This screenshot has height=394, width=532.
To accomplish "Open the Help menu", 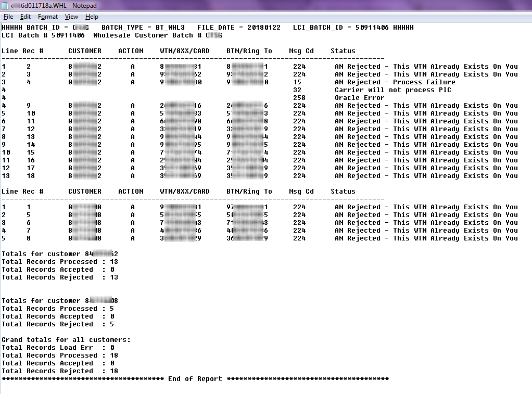I will pos(92,17).
